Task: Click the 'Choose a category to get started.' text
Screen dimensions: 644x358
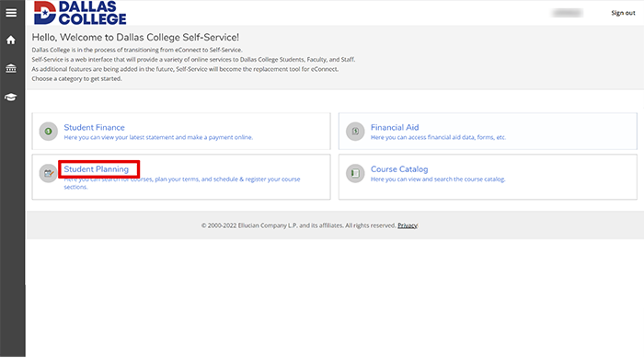Action: [76, 78]
